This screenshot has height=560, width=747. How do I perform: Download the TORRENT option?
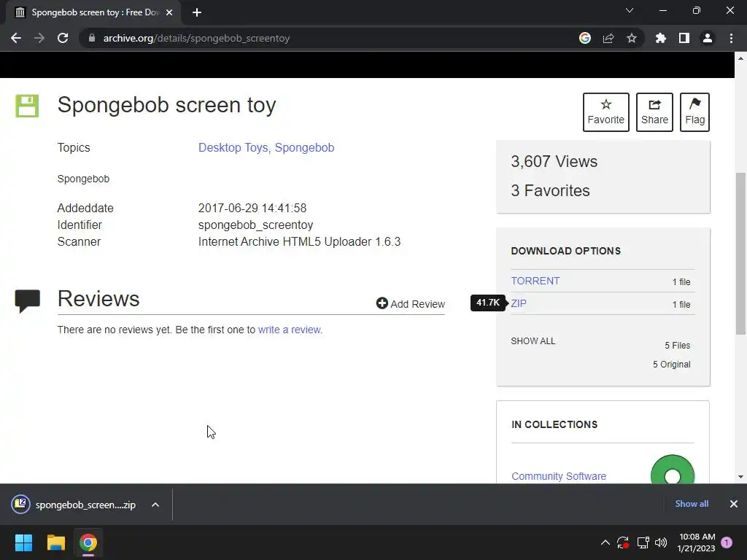[x=535, y=281]
